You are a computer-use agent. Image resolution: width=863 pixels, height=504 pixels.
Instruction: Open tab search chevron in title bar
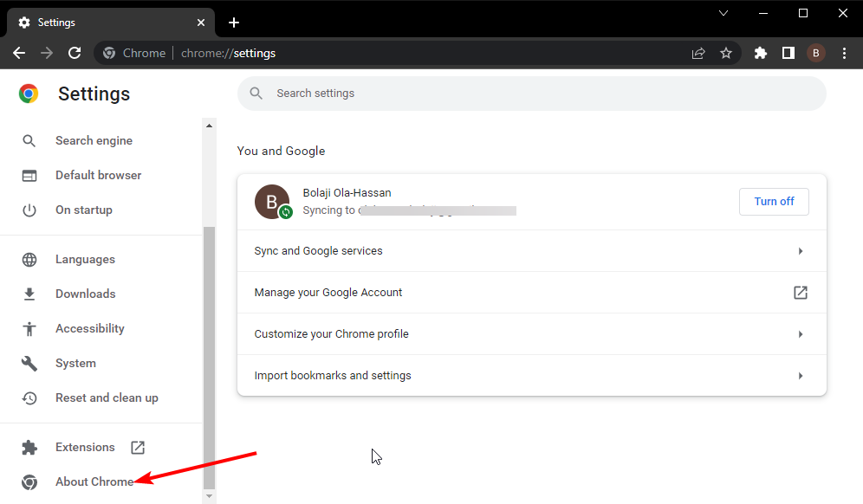tap(723, 13)
